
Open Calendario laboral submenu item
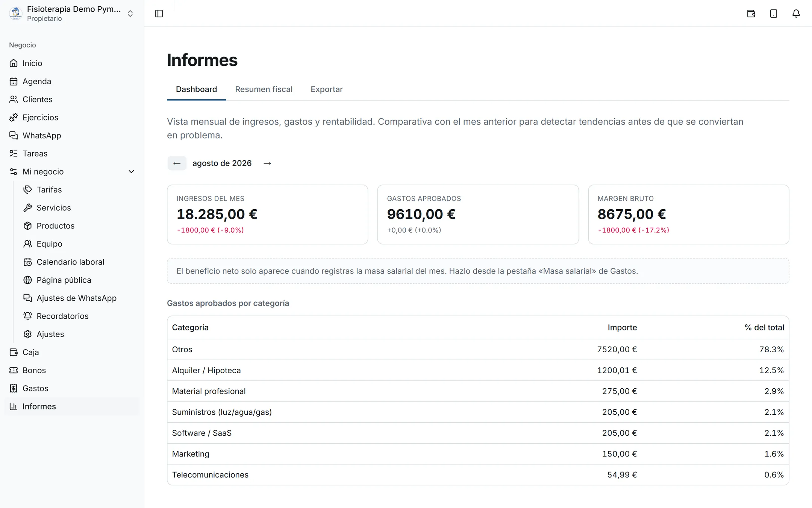pos(70,262)
